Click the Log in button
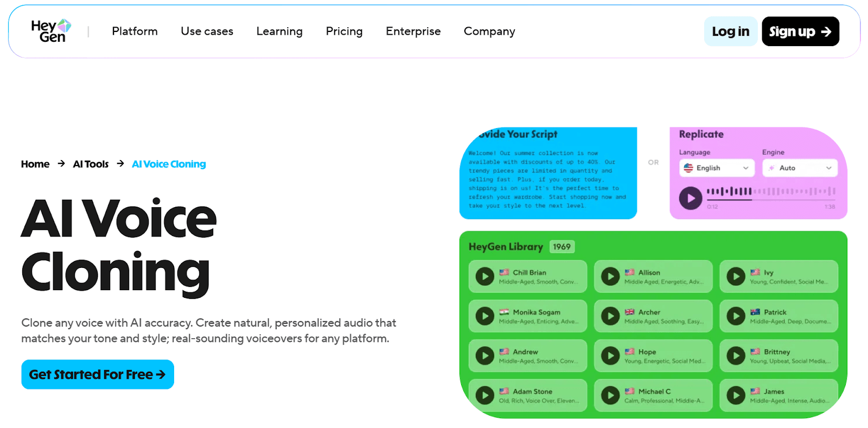868x428 pixels. [x=730, y=31]
